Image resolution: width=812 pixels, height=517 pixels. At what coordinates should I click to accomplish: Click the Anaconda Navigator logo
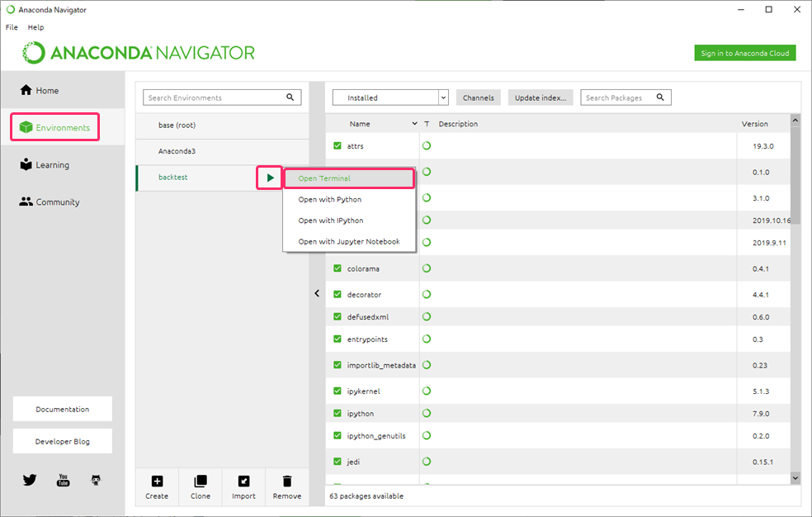coord(139,53)
